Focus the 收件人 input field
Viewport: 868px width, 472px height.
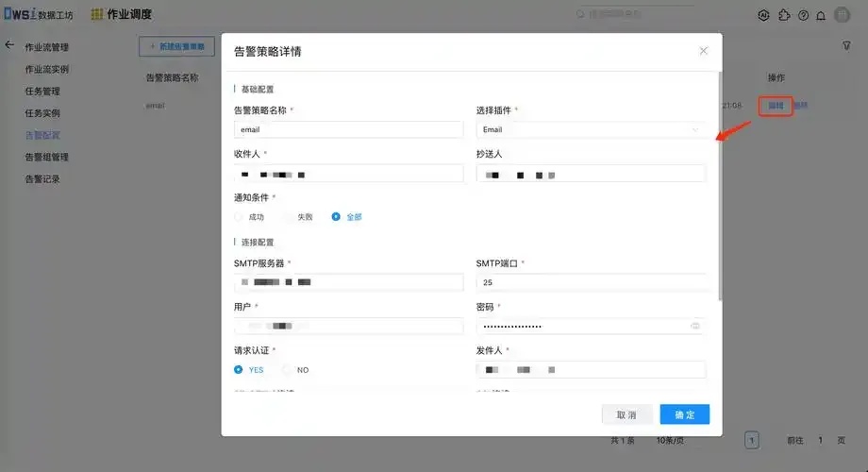[x=349, y=174]
